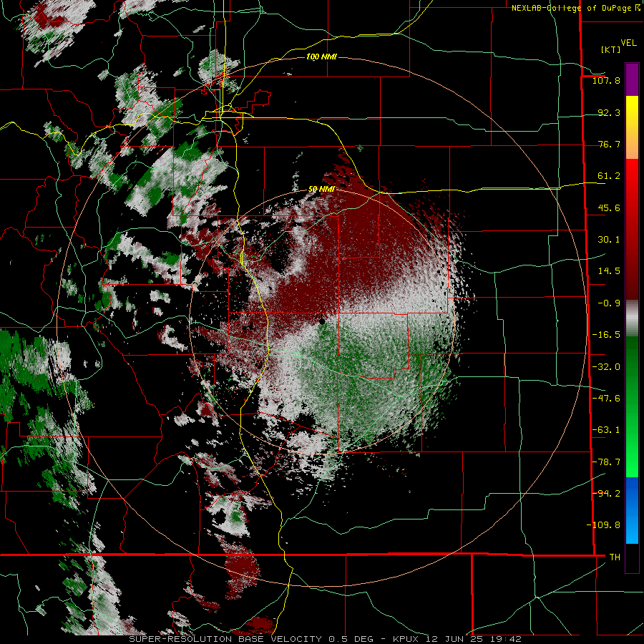
Task: Click the 14.5 scale value
Action: click(x=609, y=271)
